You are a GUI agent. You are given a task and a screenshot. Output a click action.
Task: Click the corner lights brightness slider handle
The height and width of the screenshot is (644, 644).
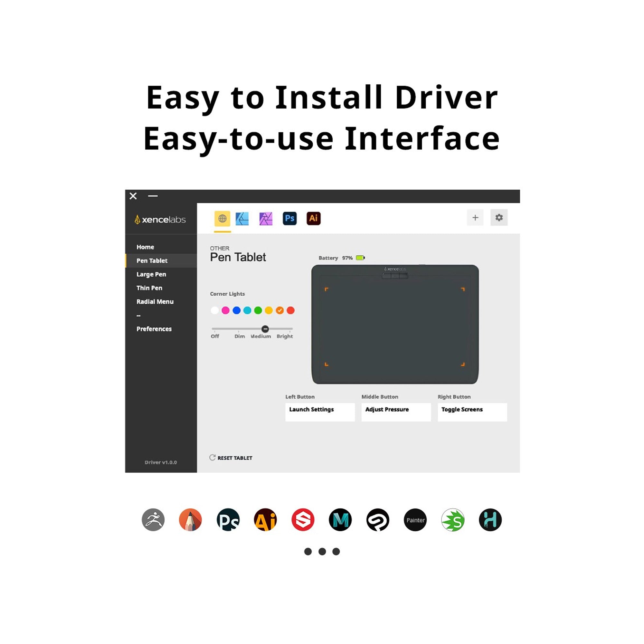[x=265, y=329]
